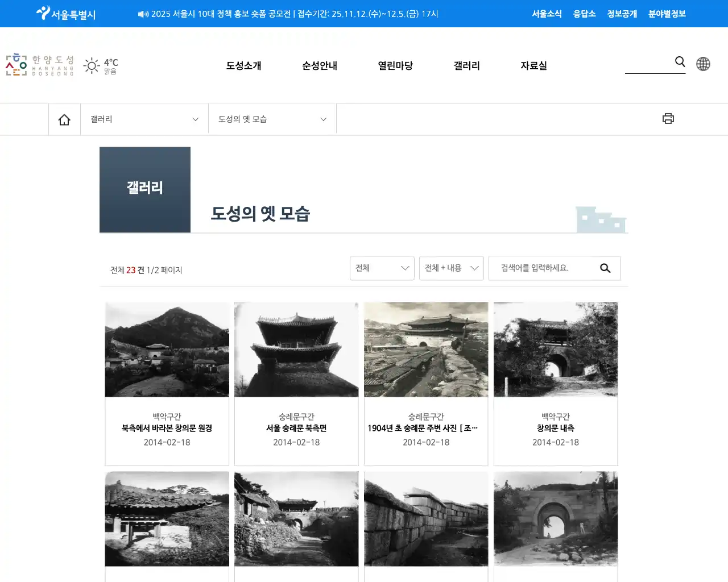Open the 응답소 link
The width and height of the screenshot is (728, 582).
(584, 14)
